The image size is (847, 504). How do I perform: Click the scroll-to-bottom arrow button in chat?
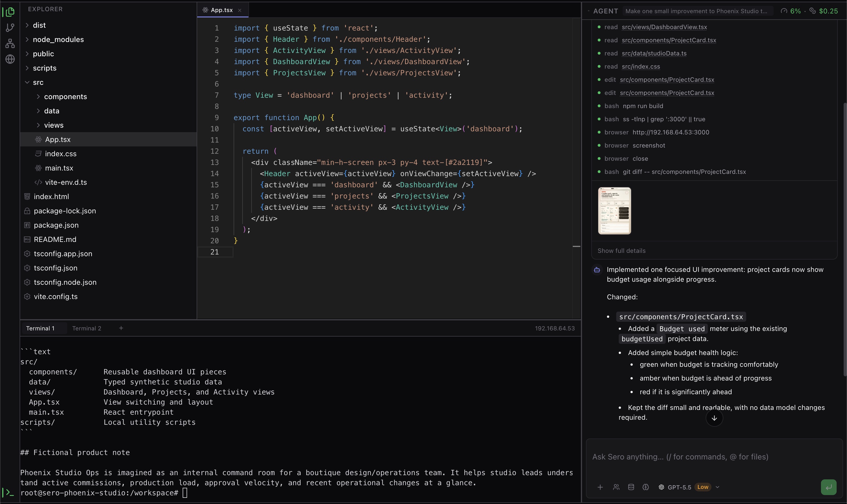click(714, 418)
